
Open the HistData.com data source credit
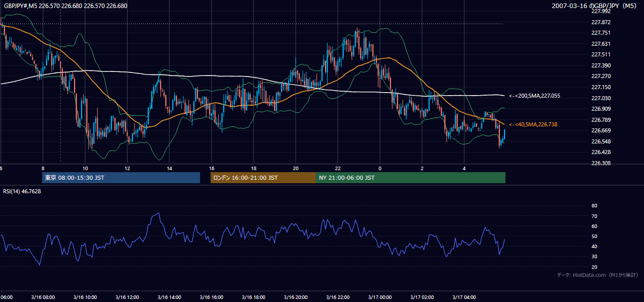(597, 275)
